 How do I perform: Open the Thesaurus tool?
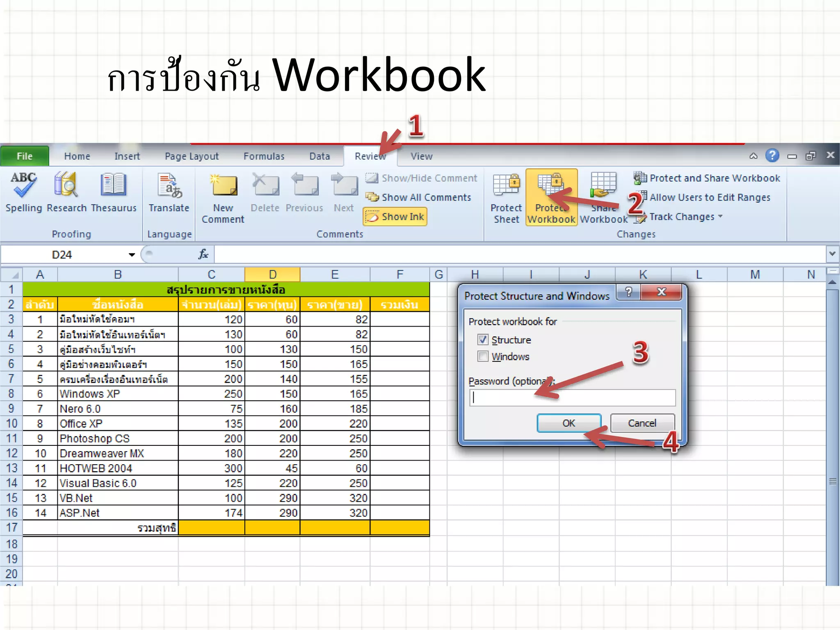pos(114,192)
